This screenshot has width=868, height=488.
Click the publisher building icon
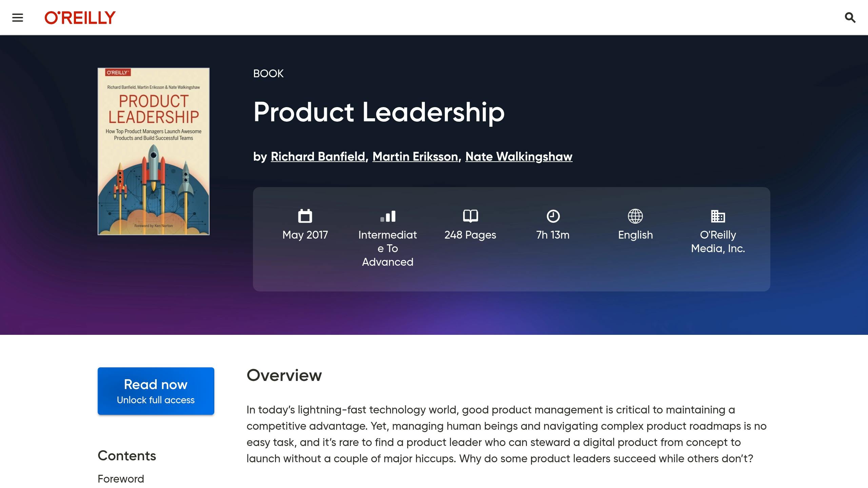click(718, 216)
